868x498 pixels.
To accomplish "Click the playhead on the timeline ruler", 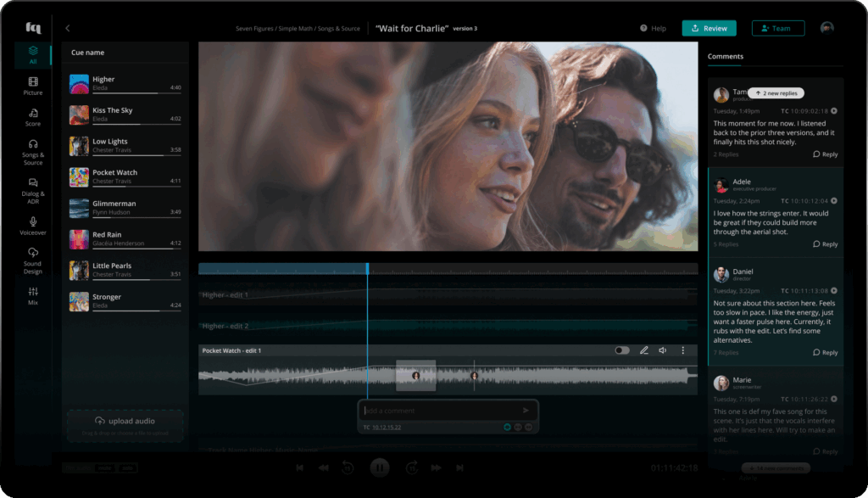I will click(367, 268).
